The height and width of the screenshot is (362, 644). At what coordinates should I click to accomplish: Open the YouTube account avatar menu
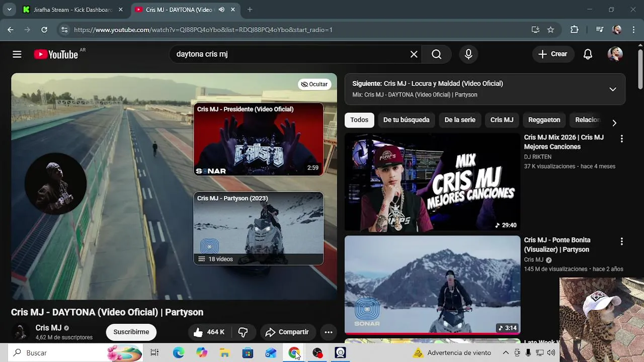pyautogui.click(x=615, y=54)
